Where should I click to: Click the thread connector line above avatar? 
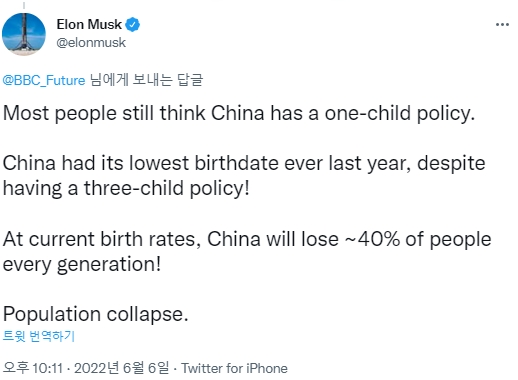[24, 5]
